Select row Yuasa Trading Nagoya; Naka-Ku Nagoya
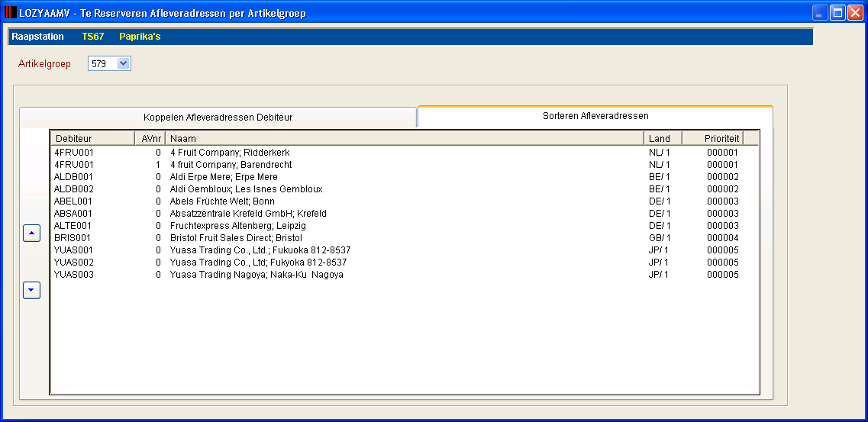Screen dimensions: 868x422 pyautogui.click(x=404, y=274)
